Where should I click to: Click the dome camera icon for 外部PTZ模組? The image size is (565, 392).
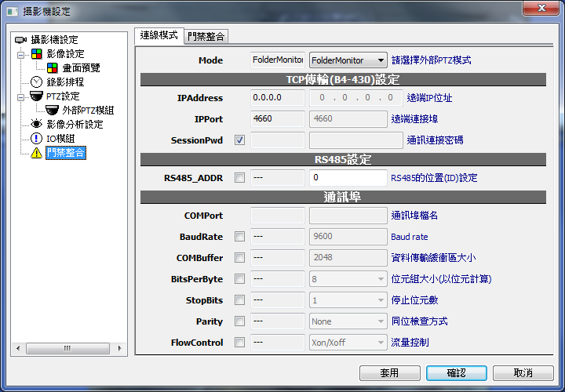(53, 110)
